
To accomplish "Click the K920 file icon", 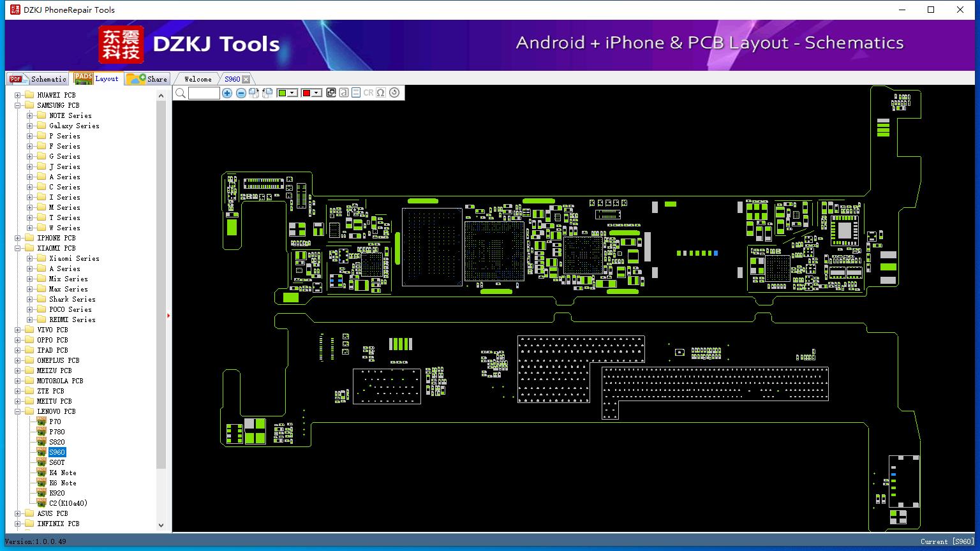I will tap(41, 492).
